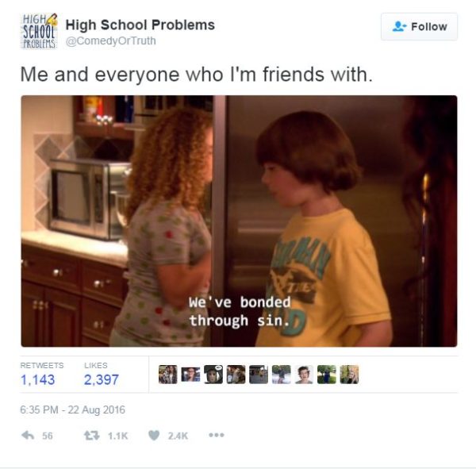Retweet using the retweet arrows icon
This screenshot has width=476, height=469.
click(x=92, y=436)
